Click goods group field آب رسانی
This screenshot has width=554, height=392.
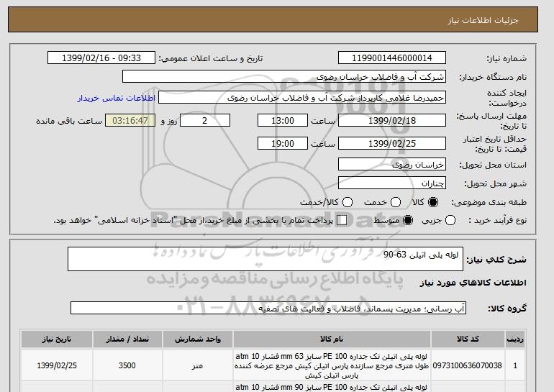click(268, 309)
